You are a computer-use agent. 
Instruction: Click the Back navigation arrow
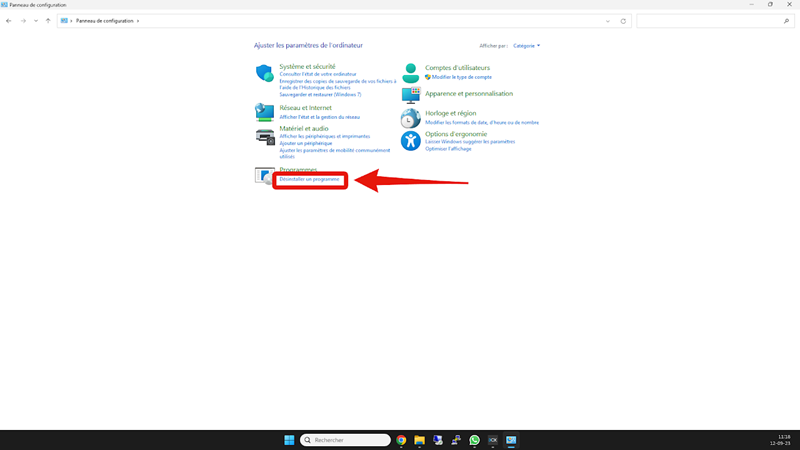click(9, 20)
